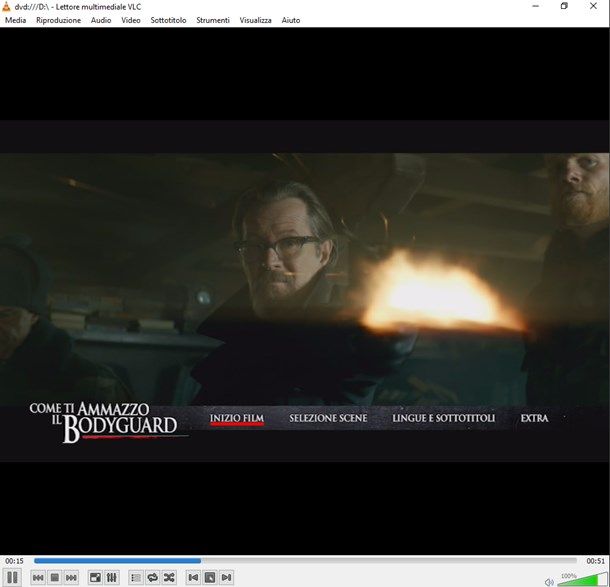Select INIZIO FILM in DVD menu
Image resolution: width=610 pixels, height=587 pixels.
tap(237, 419)
